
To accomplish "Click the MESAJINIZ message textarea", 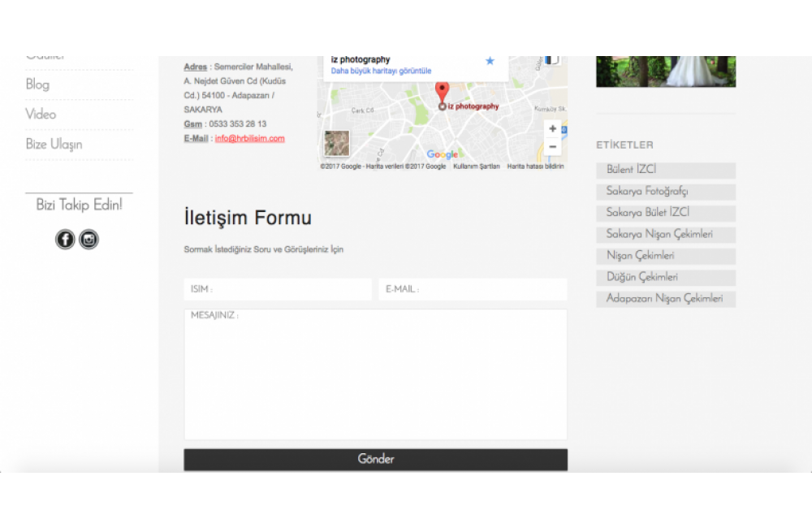I will pos(375,374).
